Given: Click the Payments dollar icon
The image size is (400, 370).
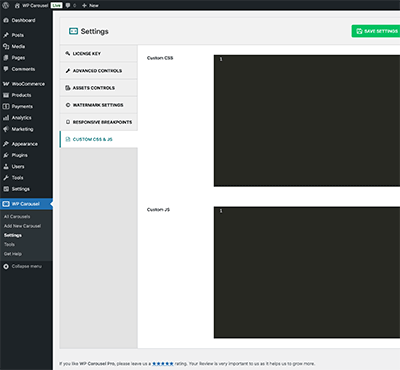Looking at the screenshot, I should tap(6, 106).
